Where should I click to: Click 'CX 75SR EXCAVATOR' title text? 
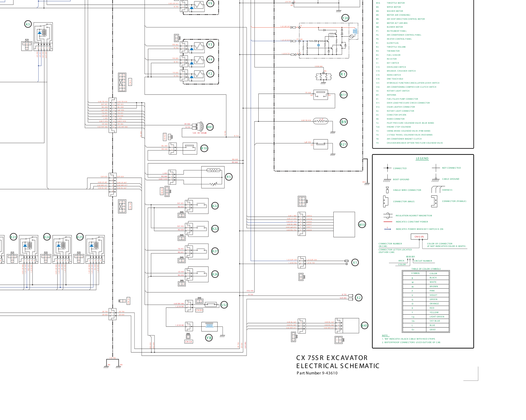[332, 358]
